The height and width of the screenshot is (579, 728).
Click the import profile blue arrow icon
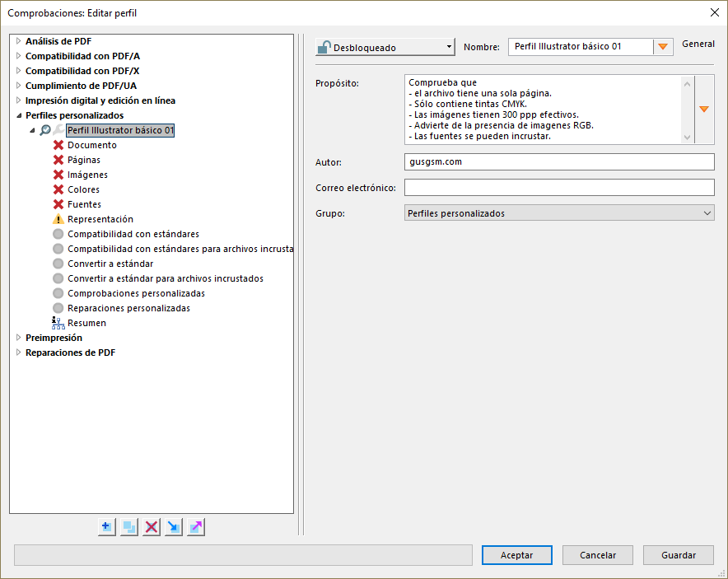pyautogui.click(x=174, y=527)
